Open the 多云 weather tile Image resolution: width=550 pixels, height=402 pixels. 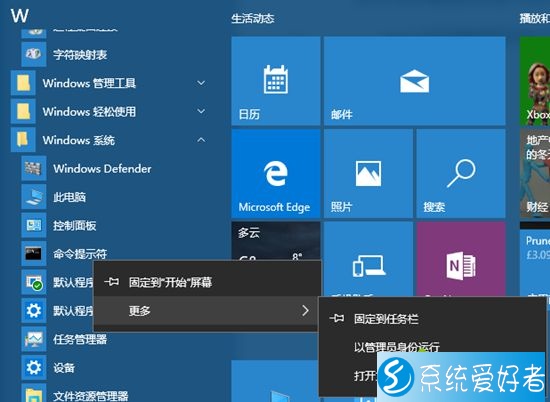276,241
